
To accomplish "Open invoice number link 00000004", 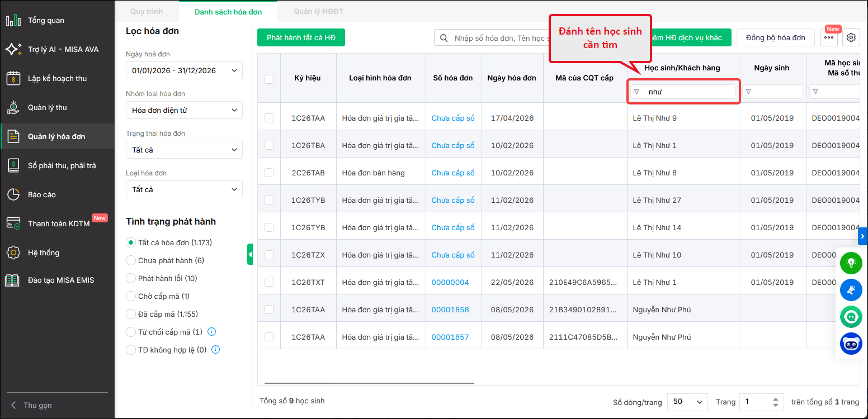I will click(x=450, y=282).
